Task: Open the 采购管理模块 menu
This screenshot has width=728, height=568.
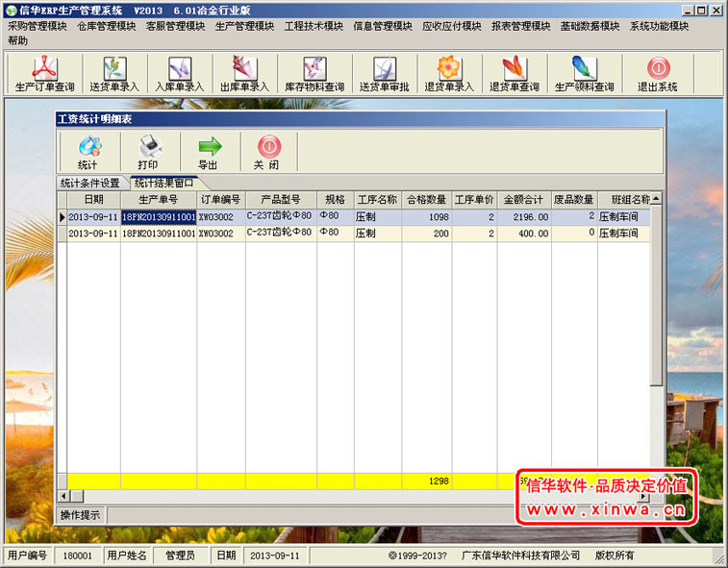Action: [38, 26]
